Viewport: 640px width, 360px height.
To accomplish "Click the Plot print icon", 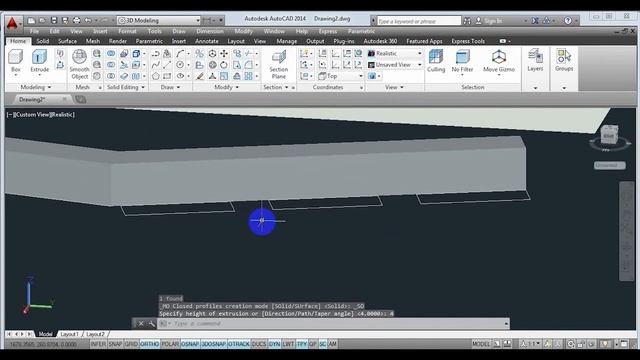I will click(76, 20).
